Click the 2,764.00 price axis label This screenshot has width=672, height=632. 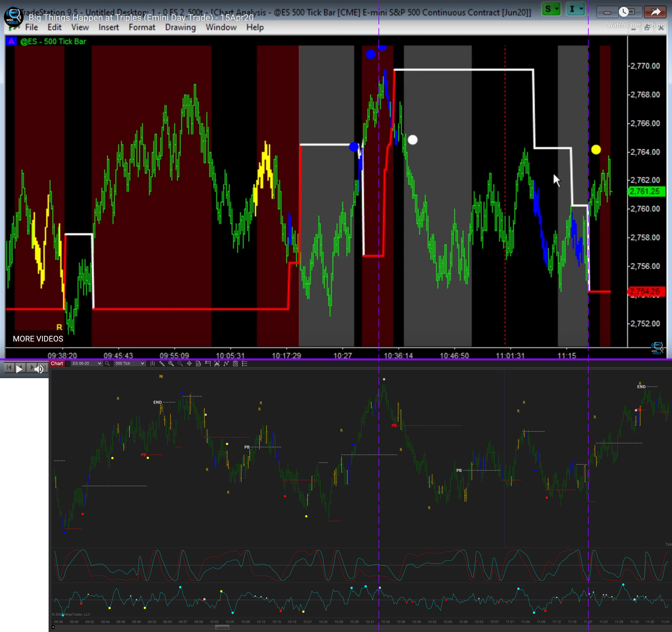click(x=645, y=152)
